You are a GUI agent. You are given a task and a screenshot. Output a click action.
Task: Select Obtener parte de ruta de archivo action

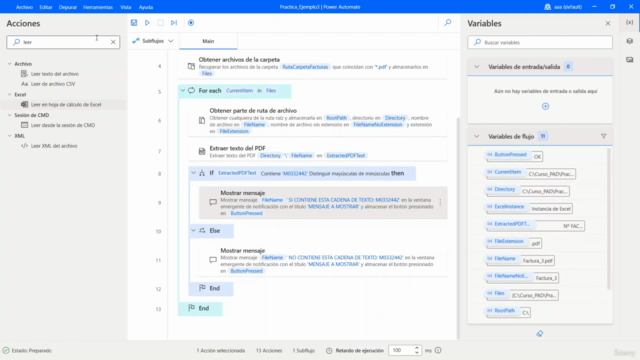coord(318,120)
